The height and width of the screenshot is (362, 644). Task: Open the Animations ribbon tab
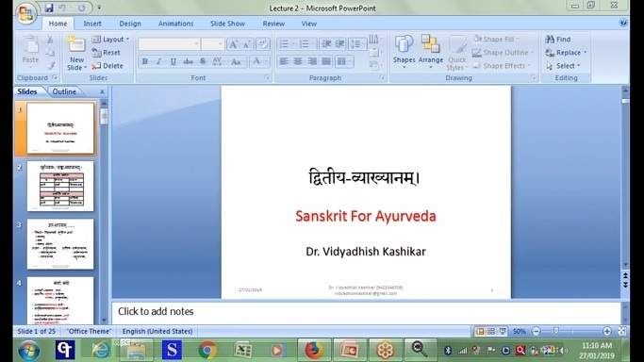click(175, 24)
